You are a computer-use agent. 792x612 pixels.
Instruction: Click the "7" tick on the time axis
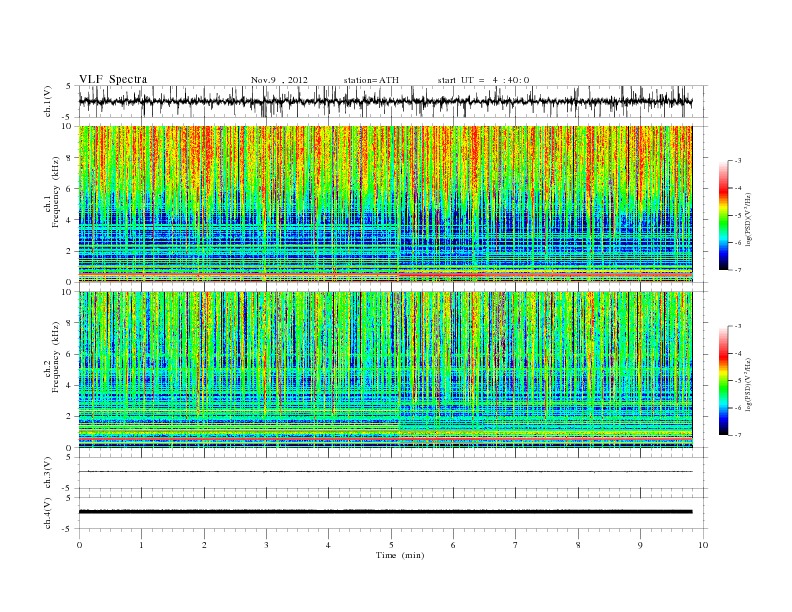[516, 545]
